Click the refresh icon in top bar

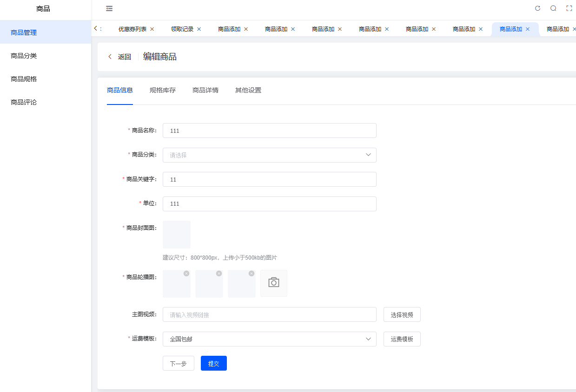(x=537, y=8)
